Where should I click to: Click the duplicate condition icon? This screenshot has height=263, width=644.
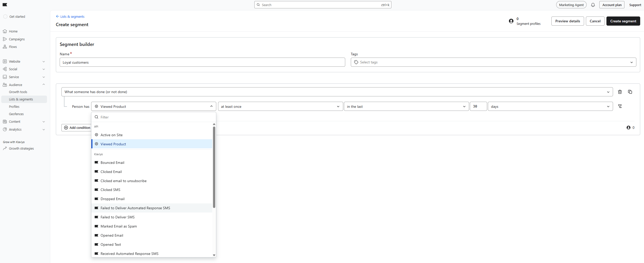[x=630, y=92]
